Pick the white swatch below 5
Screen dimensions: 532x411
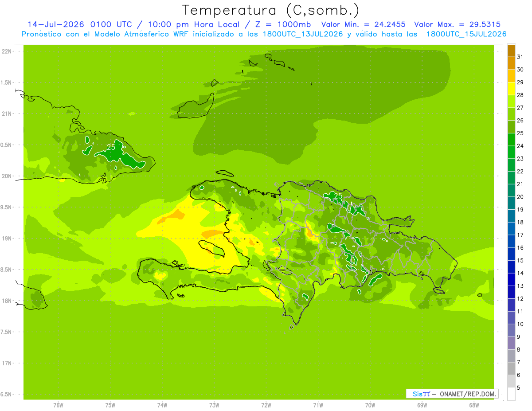[511, 394]
